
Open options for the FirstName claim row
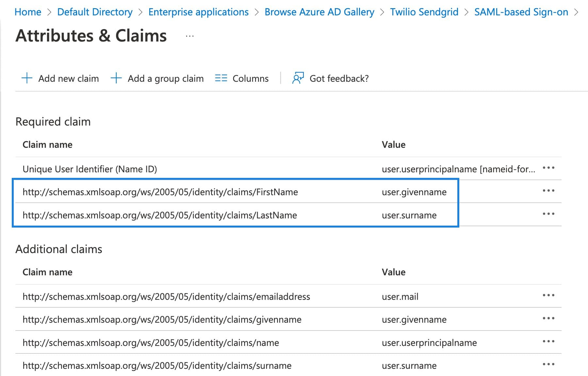(549, 191)
